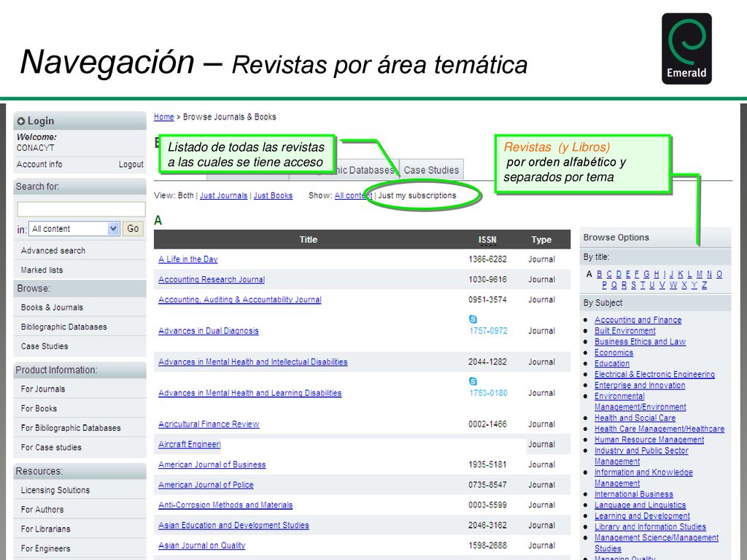Open American Journal of Business
This screenshot has height=560, width=747.
[212, 464]
